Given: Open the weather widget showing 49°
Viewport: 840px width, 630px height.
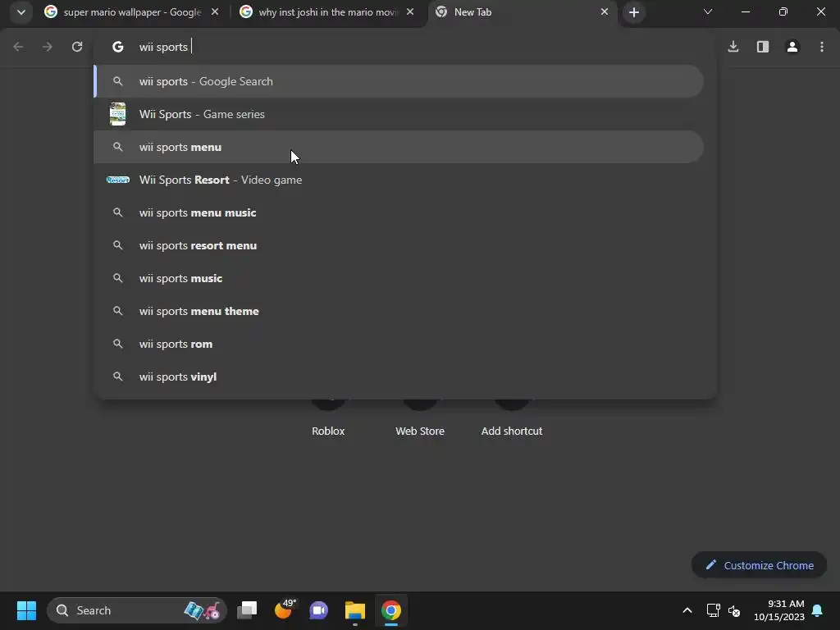Looking at the screenshot, I should (284, 610).
